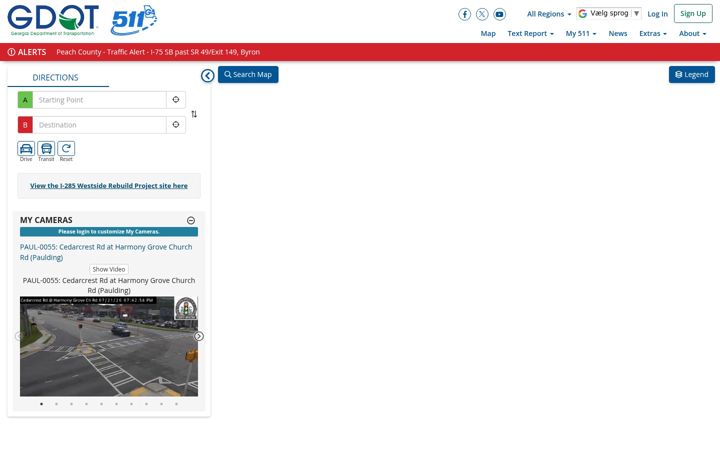Click the 511 GA logo
This screenshot has width=720, height=450.
(x=134, y=21)
